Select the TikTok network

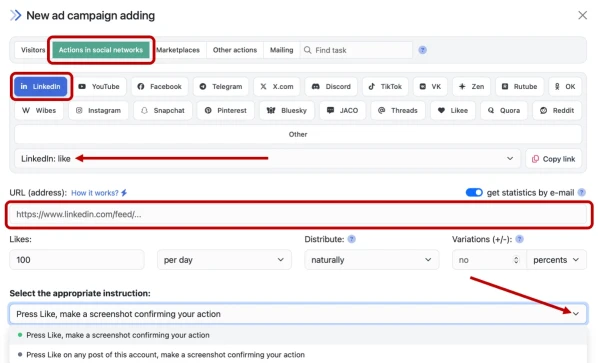pyautogui.click(x=385, y=87)
